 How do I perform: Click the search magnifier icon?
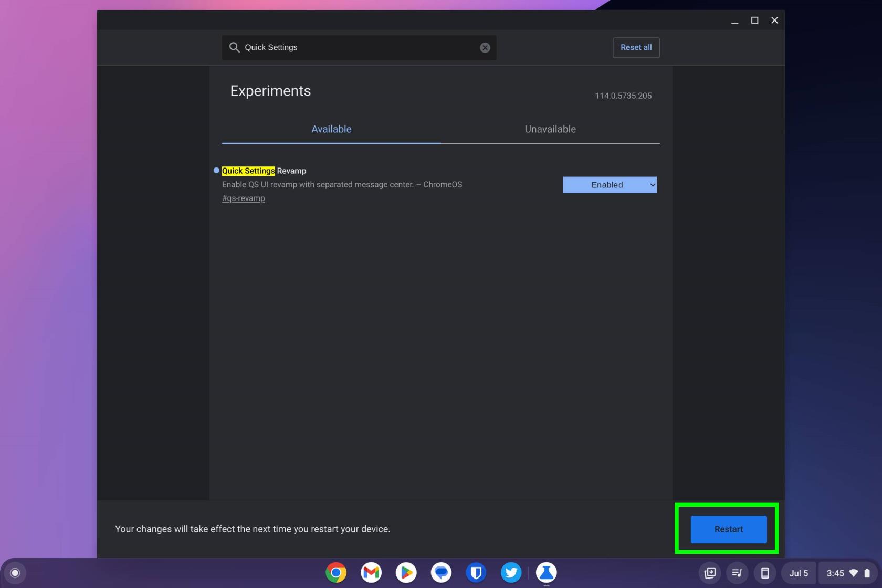[234, 47]
